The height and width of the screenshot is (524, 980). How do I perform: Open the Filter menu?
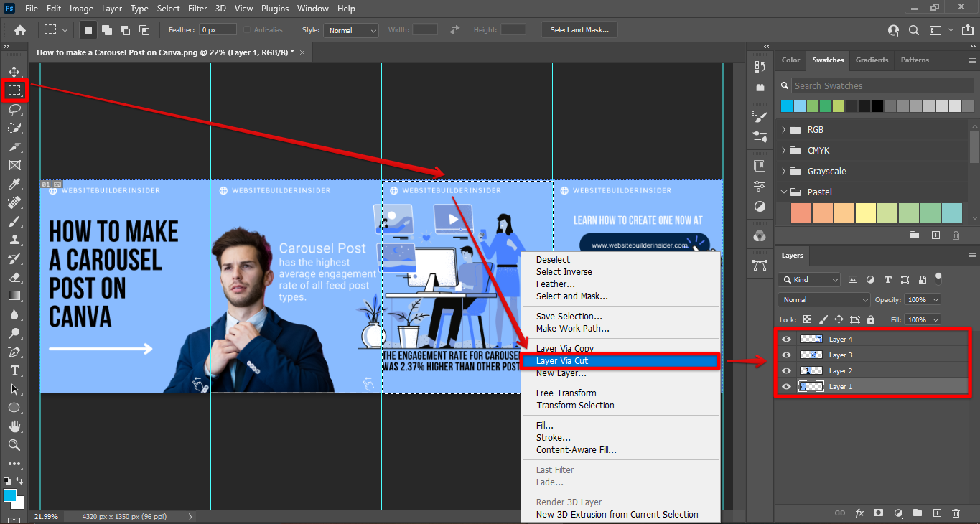197,9
